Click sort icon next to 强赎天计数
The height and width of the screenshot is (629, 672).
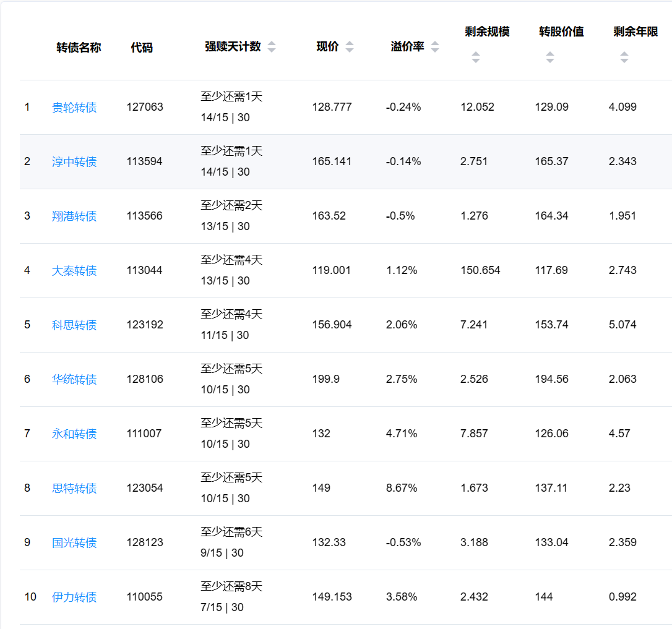click(x=272, y=47)
